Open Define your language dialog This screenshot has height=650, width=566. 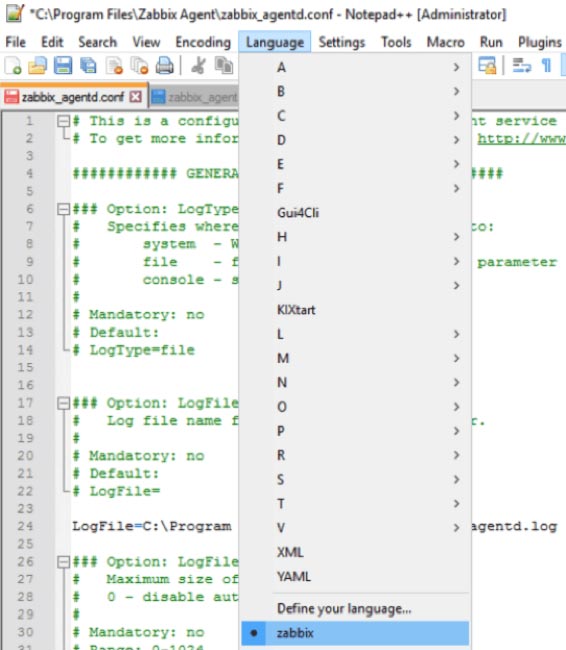[x=355, y=609]
